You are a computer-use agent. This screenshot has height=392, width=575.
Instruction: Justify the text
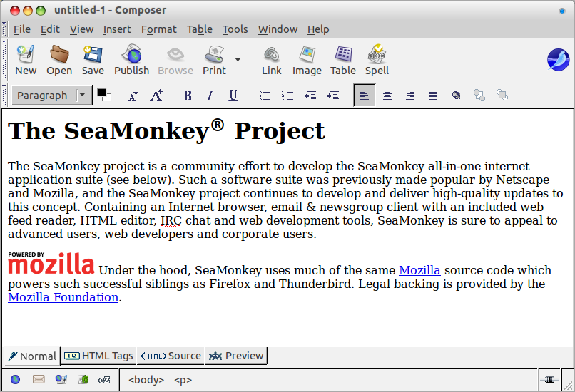[x=433, y=96]
